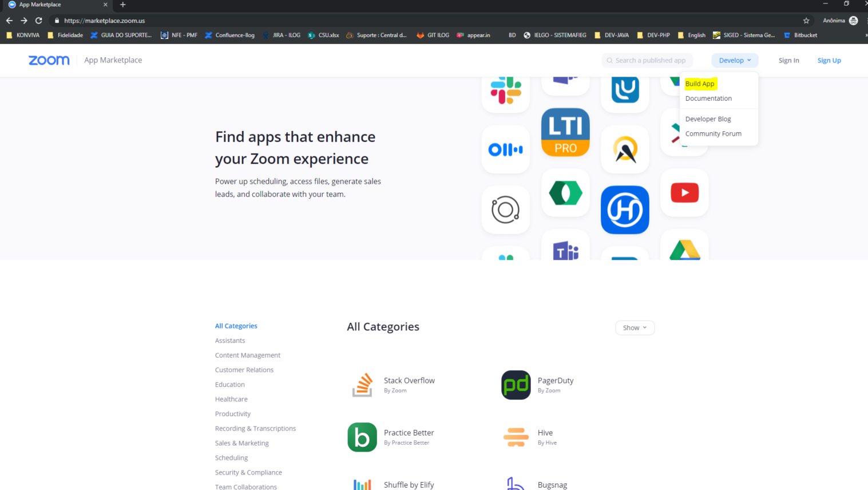The height and width of the screenshot is (490, 868).
Task: Filter by Sales & Marketing category
Action: tap(241, 443)
